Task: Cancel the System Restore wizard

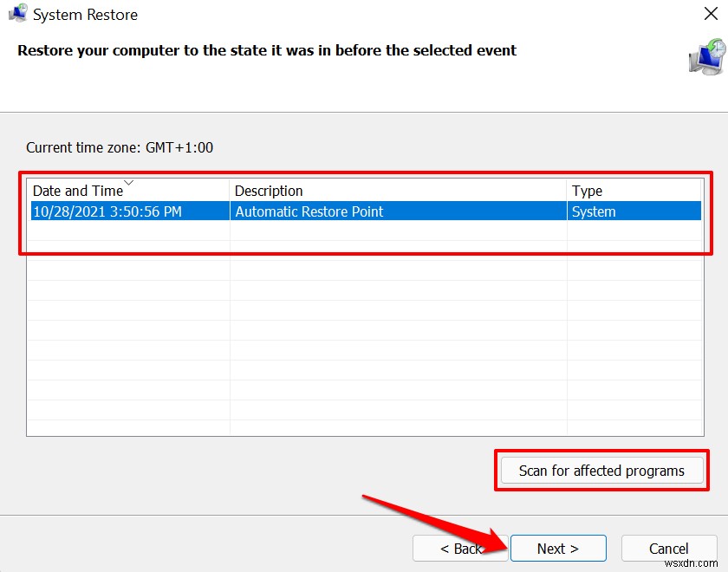Action: (x=668, y=549)
